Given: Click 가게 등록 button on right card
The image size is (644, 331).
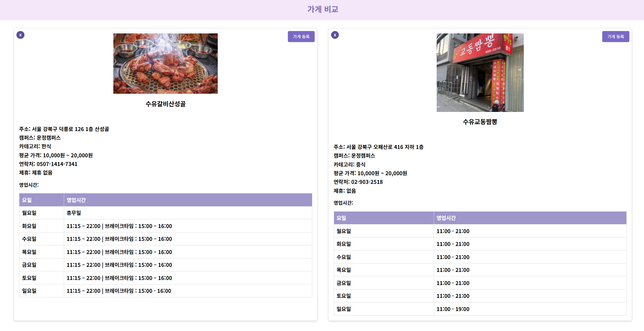Looking at the screenshot, I should click(x=615, y=36).
